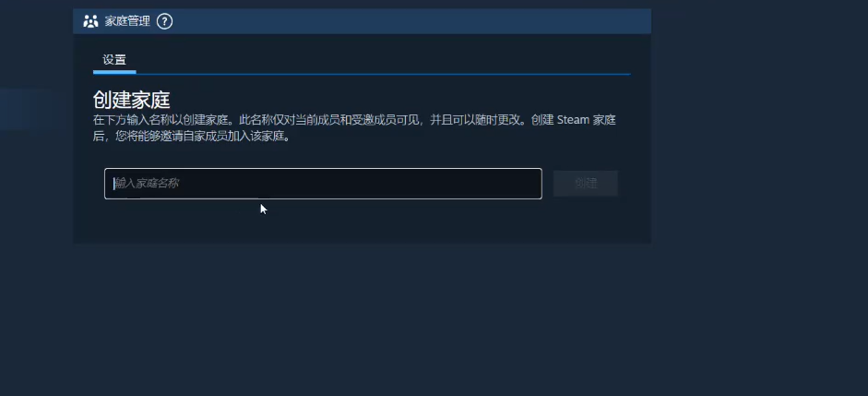Focus the 输入家庭名称 text field
The width and height of the screenshot is (868, 396).
(x=323, y=184)
